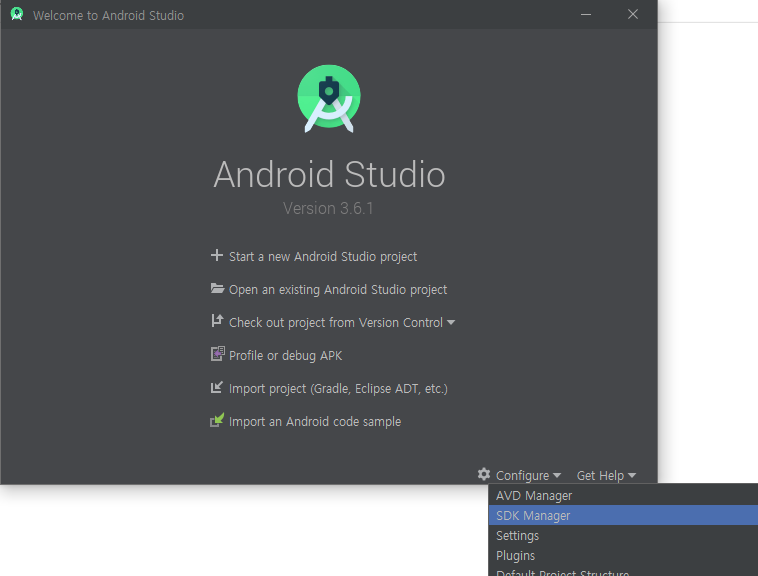Image resolution: width=758 pixels, height=576 pixels.
Task: Click the version control branch icon
Action: pyautogui.click(x=217, y=321)
